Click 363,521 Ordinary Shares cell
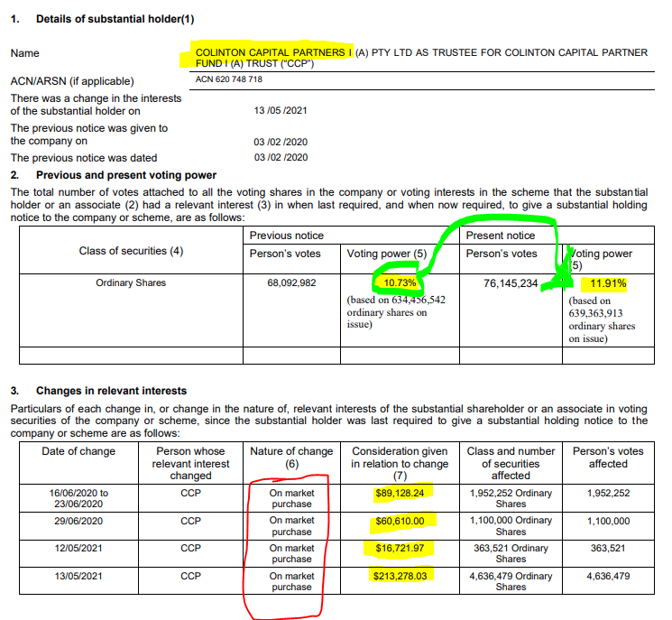 tap(511, 553)
